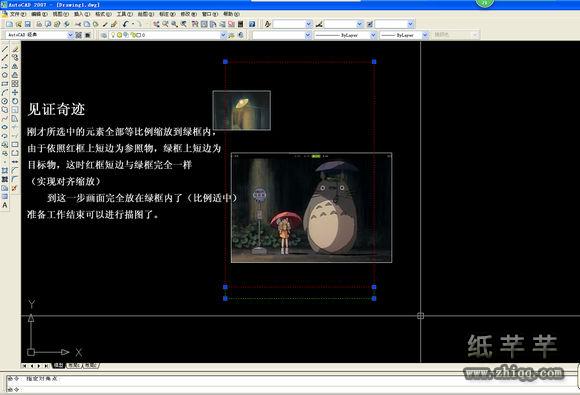Screen dimensions: 580x395
Task: Click the Undo arrow in the toolbar
Action: tap(125, 24)
